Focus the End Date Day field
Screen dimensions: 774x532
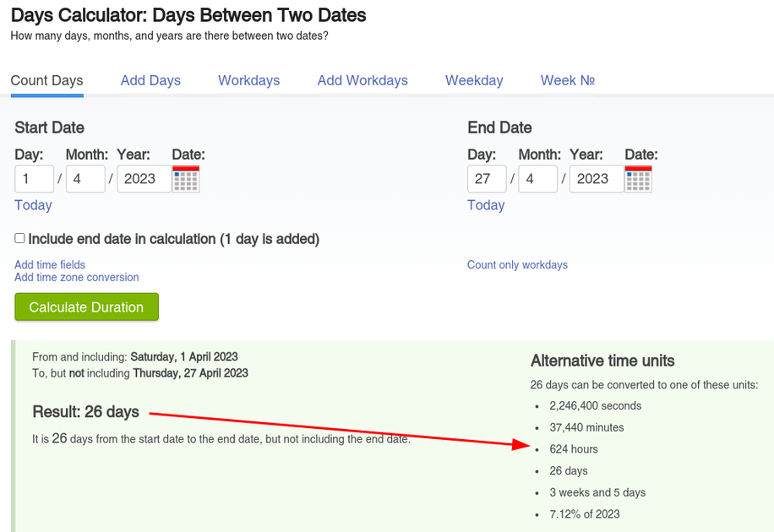487,179
